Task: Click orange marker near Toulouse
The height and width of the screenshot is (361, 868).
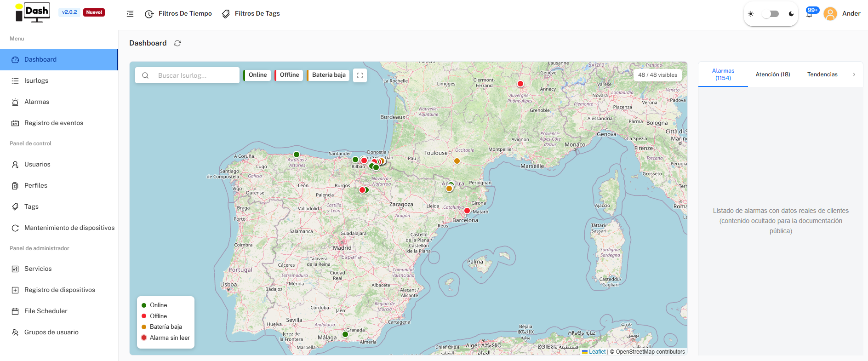Action: [x=457, y=161]
